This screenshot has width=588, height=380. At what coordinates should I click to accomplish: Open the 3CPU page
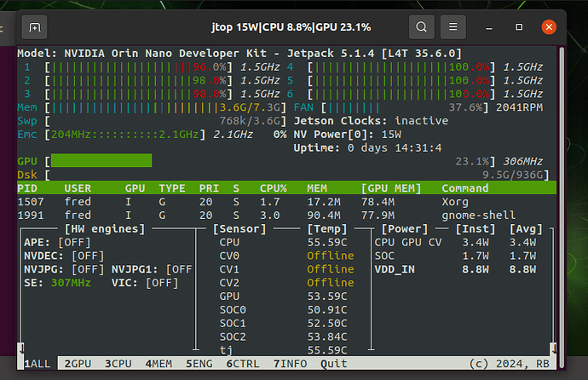(118, 364)
